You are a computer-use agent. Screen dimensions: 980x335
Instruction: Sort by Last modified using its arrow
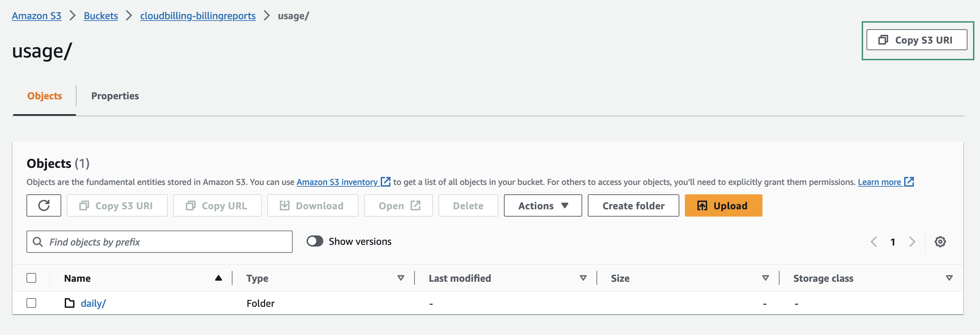pos(582,278)
